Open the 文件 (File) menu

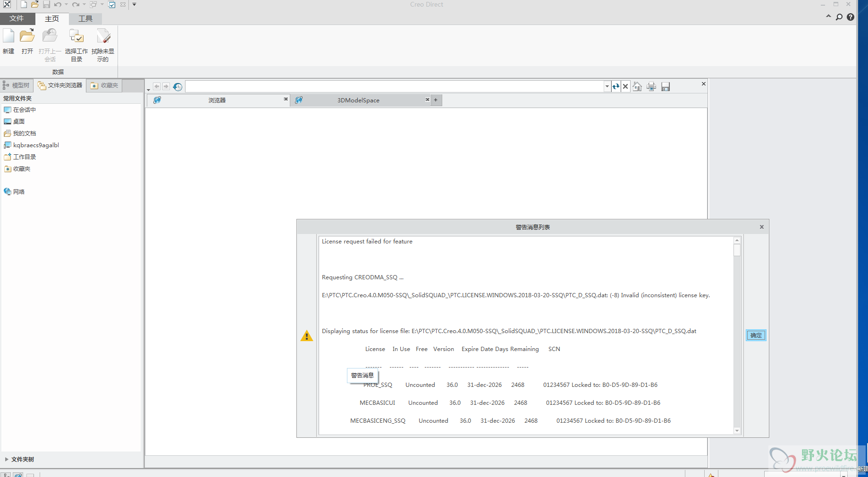pyautogui.click(x=17, y=18)
